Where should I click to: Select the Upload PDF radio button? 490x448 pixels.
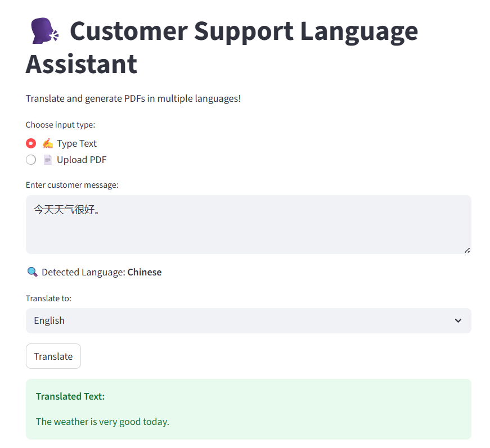pos(31,160)
